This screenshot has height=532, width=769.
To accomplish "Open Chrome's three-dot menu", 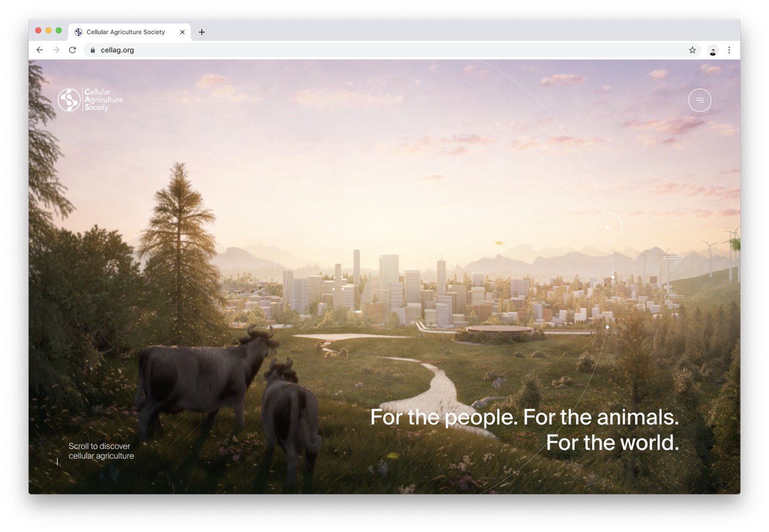I will pos(729,50).
